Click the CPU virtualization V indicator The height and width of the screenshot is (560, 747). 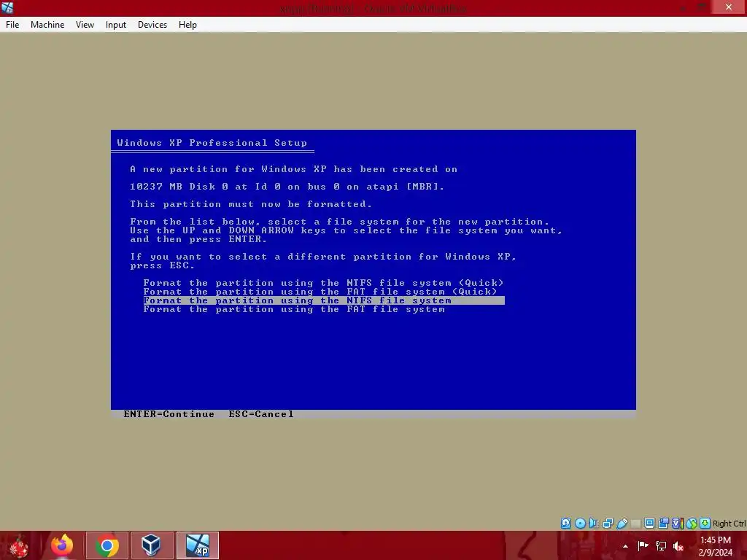point(678,524)
